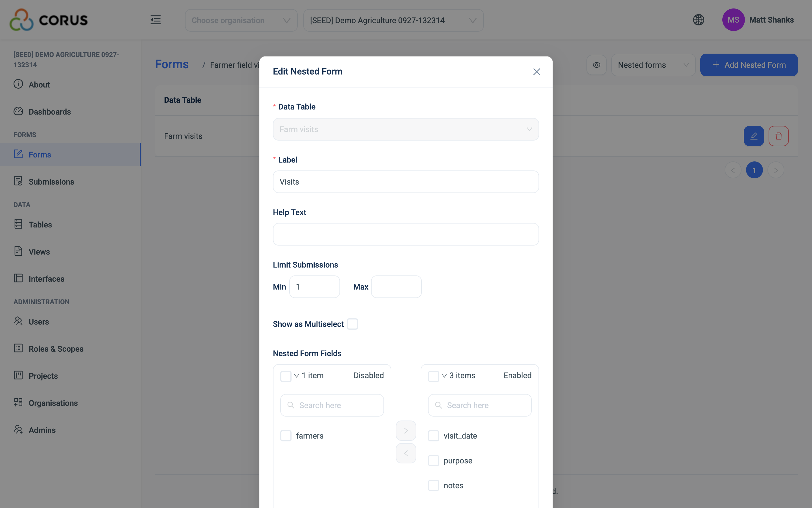The image size is (812, 508).
Task: Edit the Farm visits nested form
Action: point(754,136)
